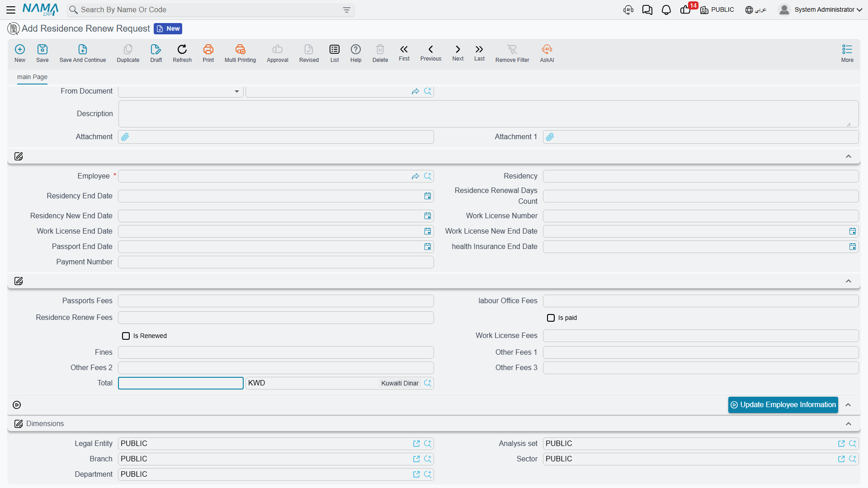Image resolution: width=868 pixels, height=488 pixels.
Task: Open the chat messages icon
Action: coord(647,10)
